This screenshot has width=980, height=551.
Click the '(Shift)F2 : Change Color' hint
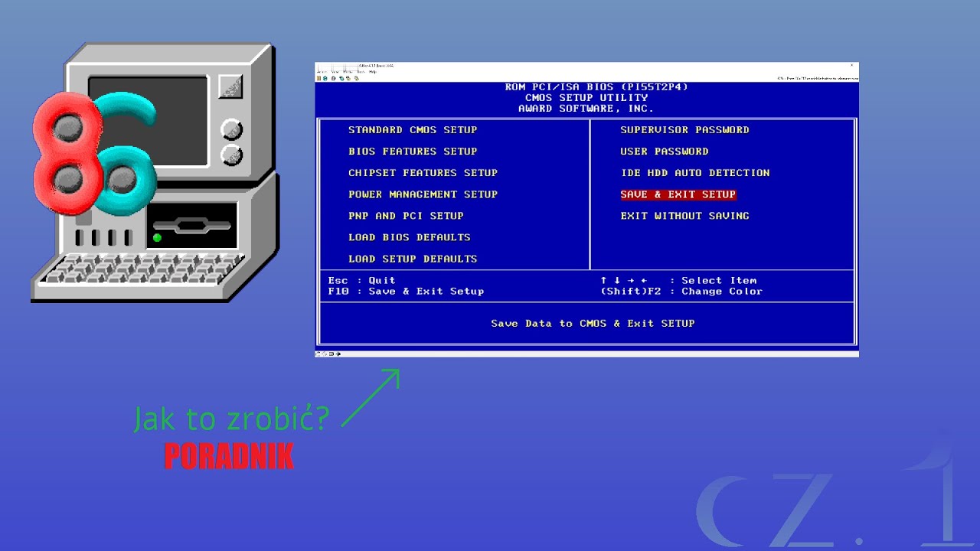pos(681,292)
